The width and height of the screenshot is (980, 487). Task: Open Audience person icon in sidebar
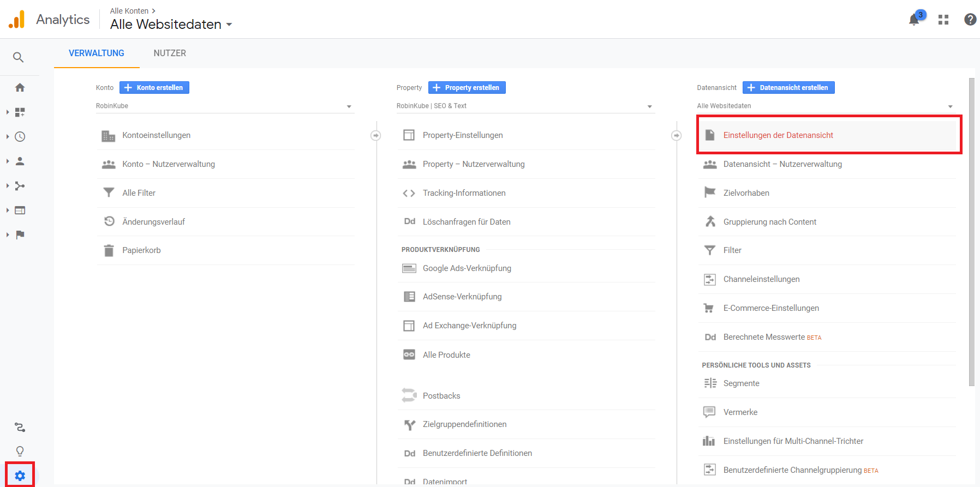tap(20, 161)
